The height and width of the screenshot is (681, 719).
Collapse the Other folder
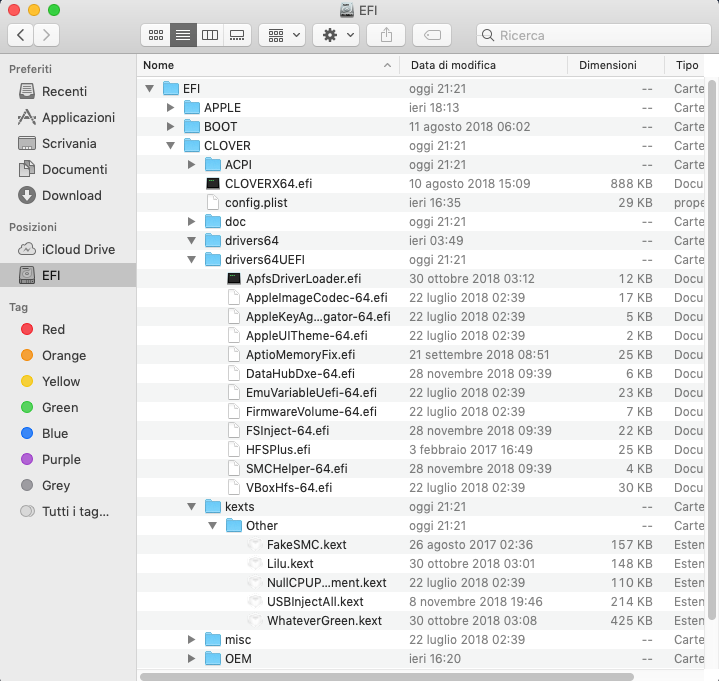pos(213,526)
